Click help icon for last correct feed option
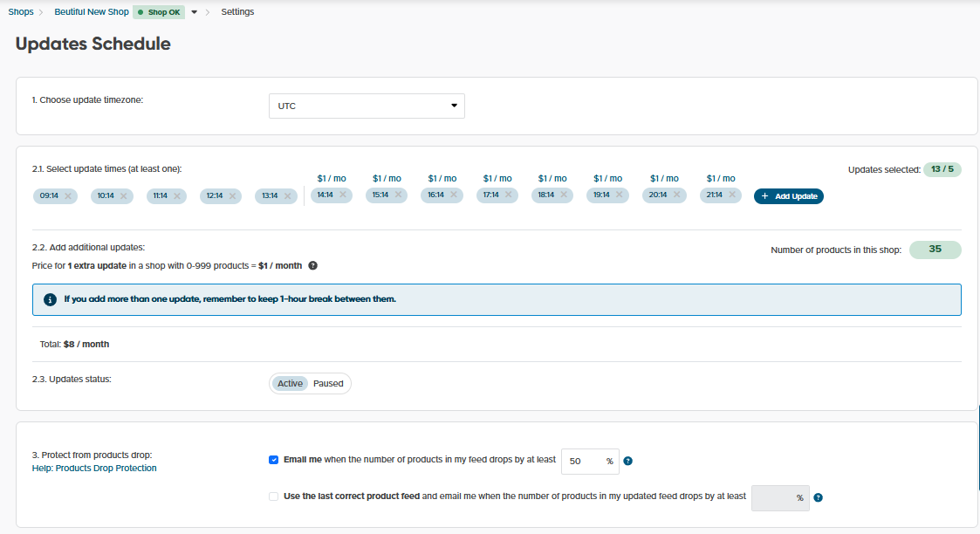This screenshot has height=534, width=980. coord(818,498)
